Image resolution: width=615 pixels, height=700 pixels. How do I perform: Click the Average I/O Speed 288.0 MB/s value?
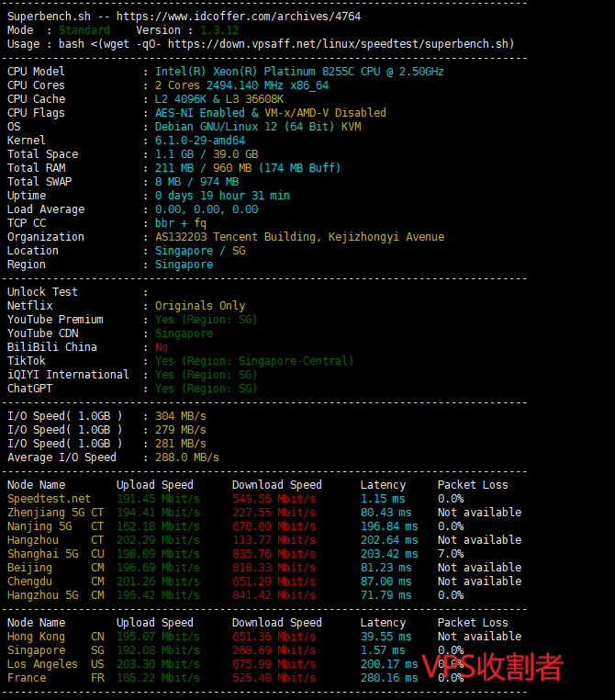pyautogui.click(x=187, y=457)
